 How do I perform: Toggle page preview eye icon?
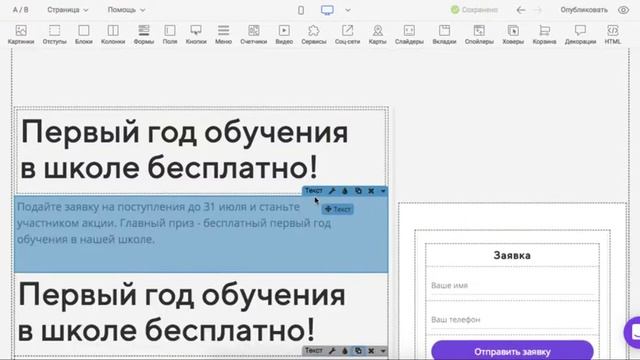pyautogui.click(x=623, y=10)
